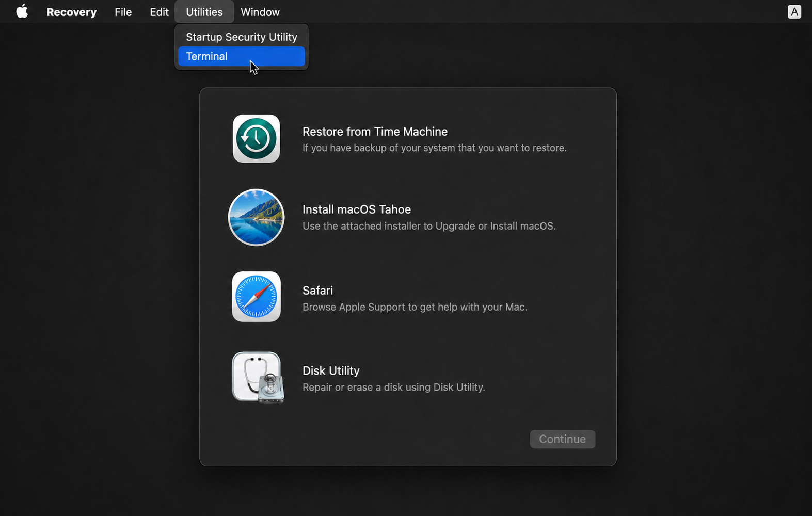Click the Continue button
The width and height of the screenshot is (812, 516).
pyautogui.click(x=563, y=439)
